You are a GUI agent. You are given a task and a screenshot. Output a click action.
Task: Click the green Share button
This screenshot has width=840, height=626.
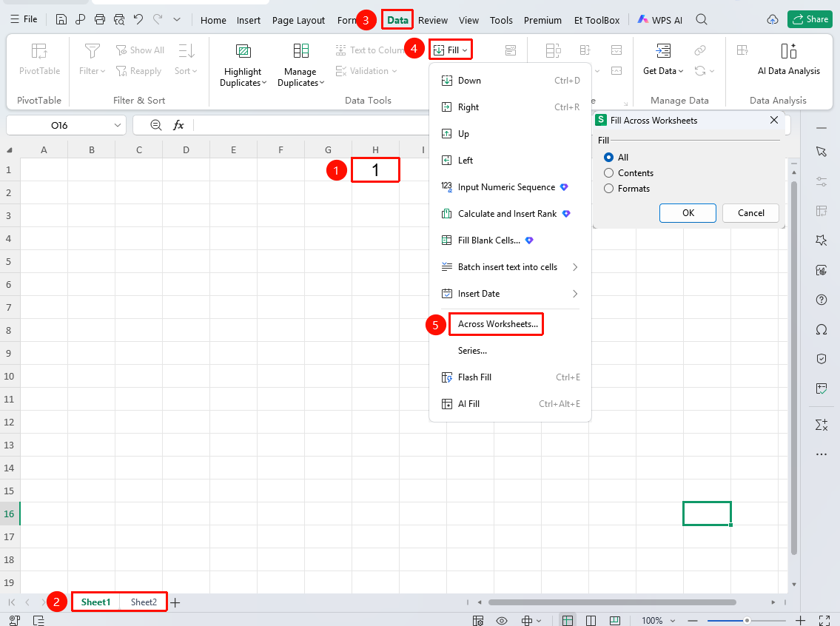click(810, 19)
